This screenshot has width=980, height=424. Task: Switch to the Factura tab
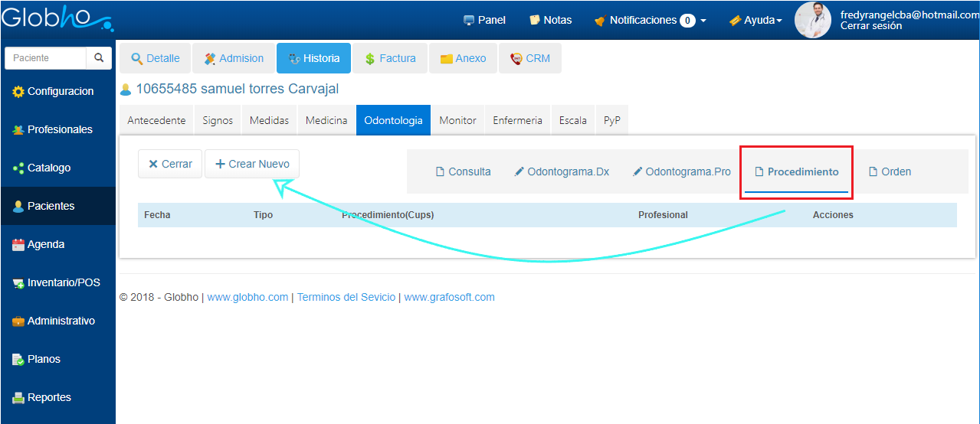click(390, 58)
